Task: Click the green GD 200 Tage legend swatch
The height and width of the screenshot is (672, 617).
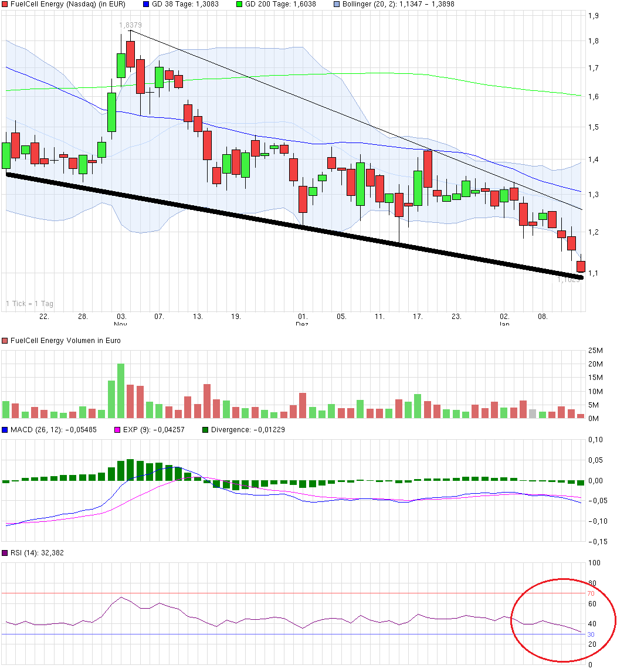Action: [239, 4]
